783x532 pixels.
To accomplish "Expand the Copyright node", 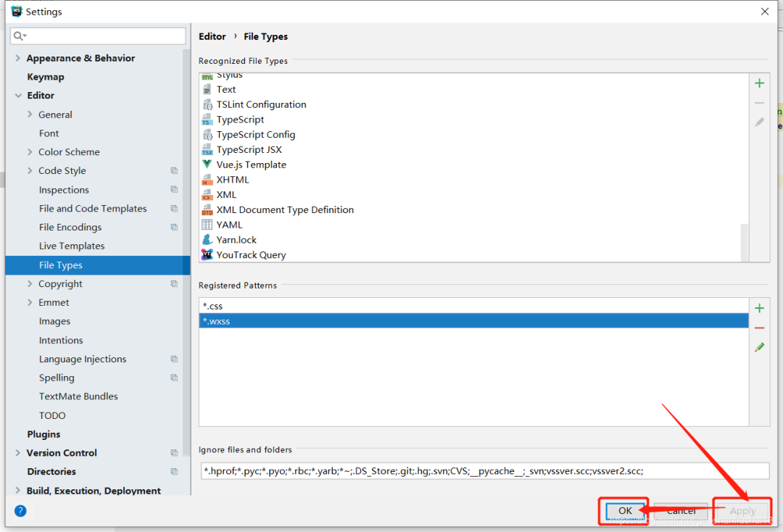I will pos(30,284).
